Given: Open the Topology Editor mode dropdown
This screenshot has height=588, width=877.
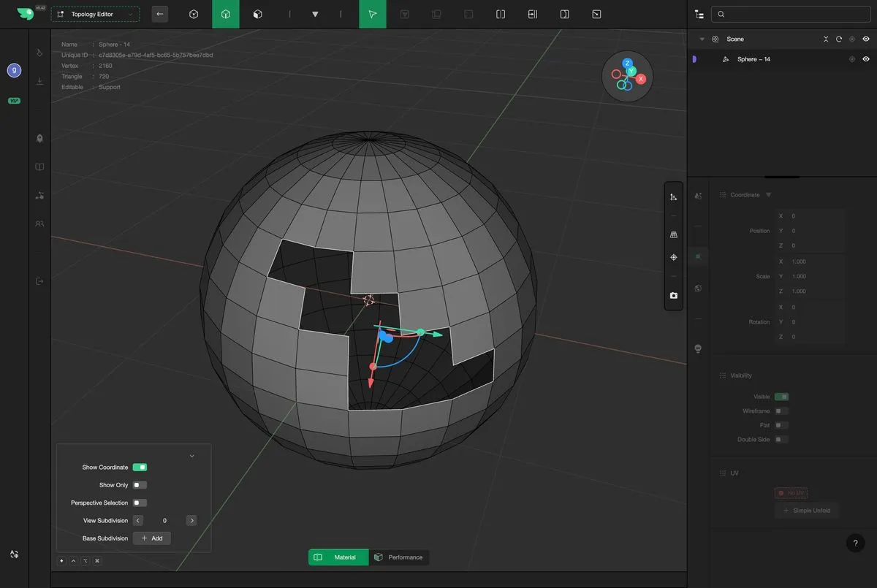Looking at the screenshot, I should point(95,14).
